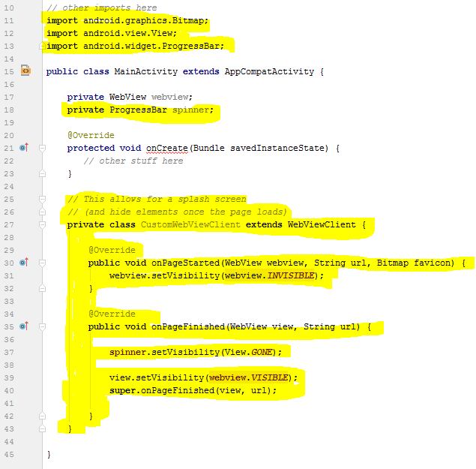Click the fold end marker on line 42
The height and width of the screenshot is (469, 476).
click(42, 416)
